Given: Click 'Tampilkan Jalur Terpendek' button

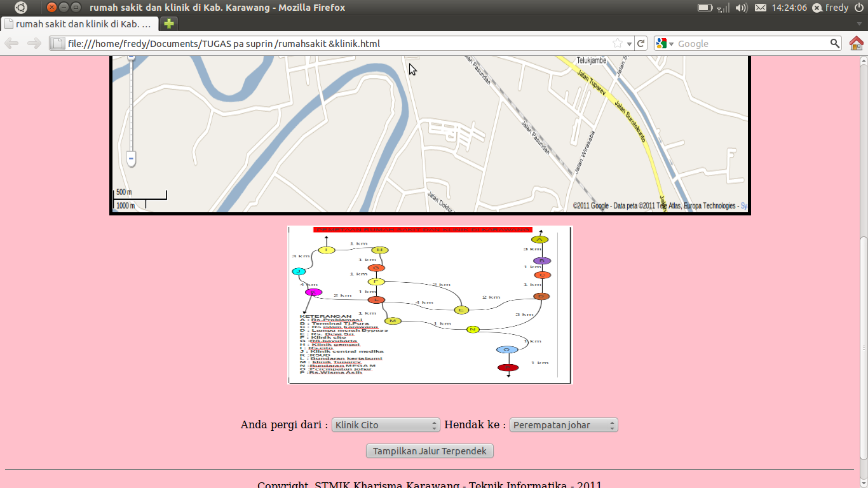Looking at the screenshot, I should coord(430,451).
